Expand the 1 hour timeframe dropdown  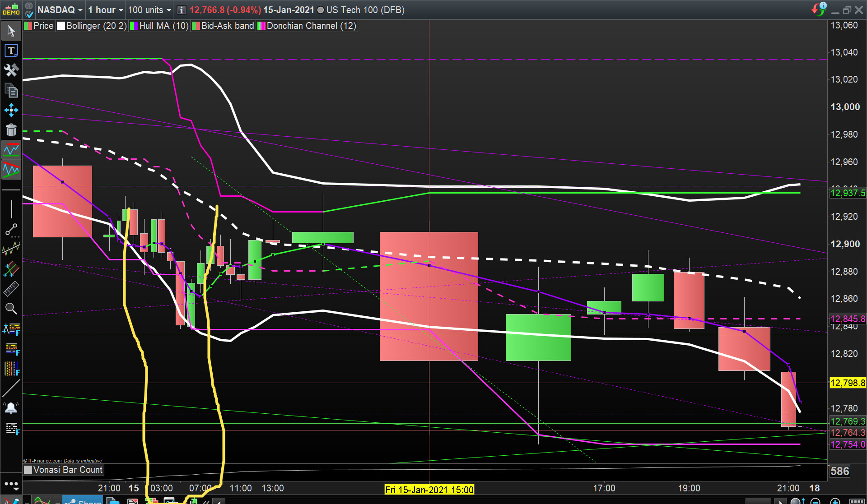(x=106, y=10)
